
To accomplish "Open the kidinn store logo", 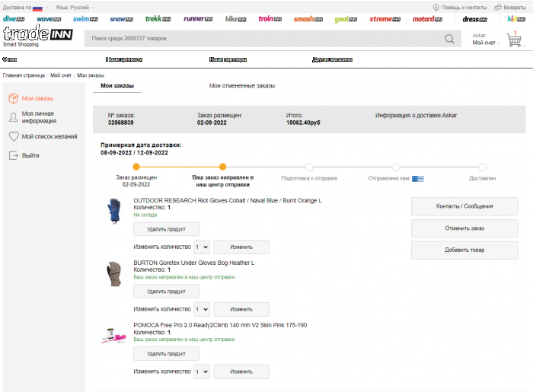I will pos(516,19).
